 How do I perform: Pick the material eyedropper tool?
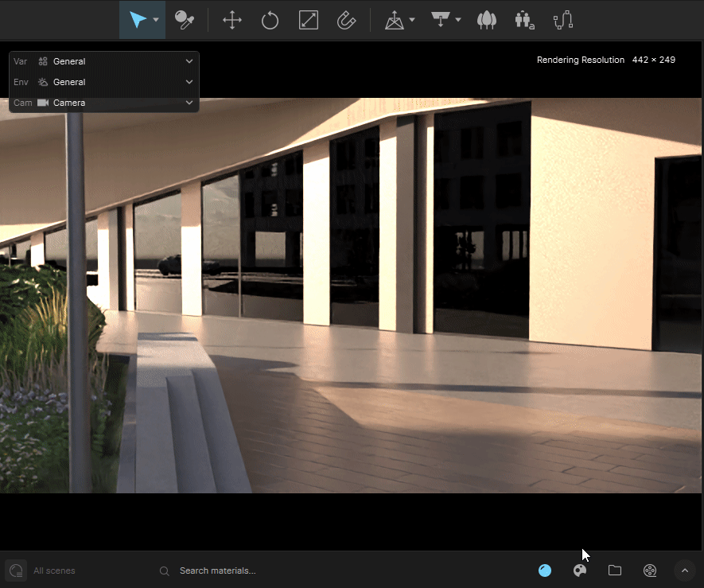click(184, 20)
